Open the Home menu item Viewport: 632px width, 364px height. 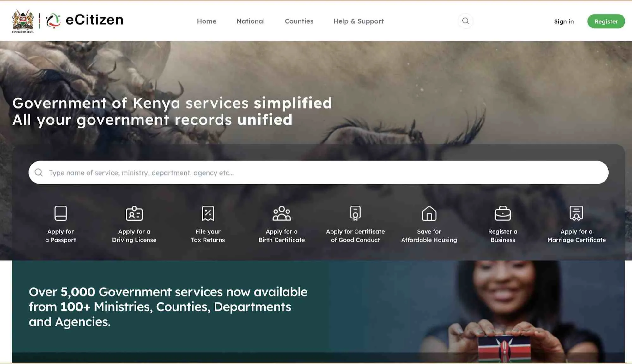click(x=206, y=21)
